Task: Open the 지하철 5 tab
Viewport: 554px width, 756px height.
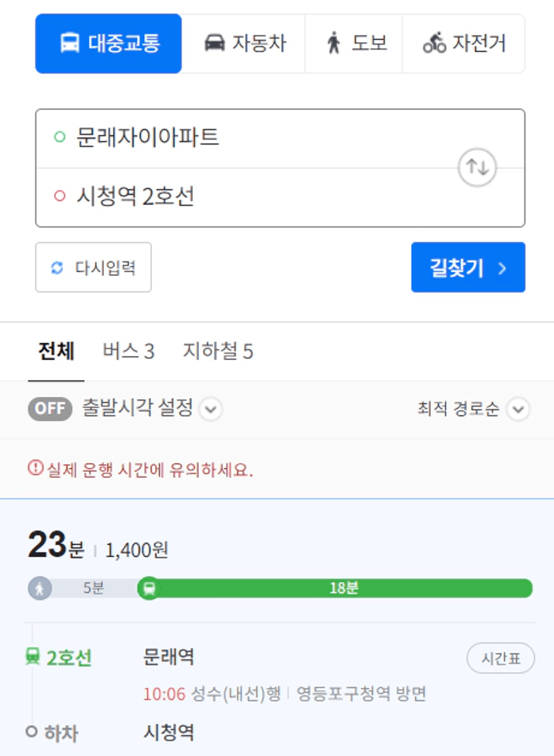Action: (x=218, y=351)
